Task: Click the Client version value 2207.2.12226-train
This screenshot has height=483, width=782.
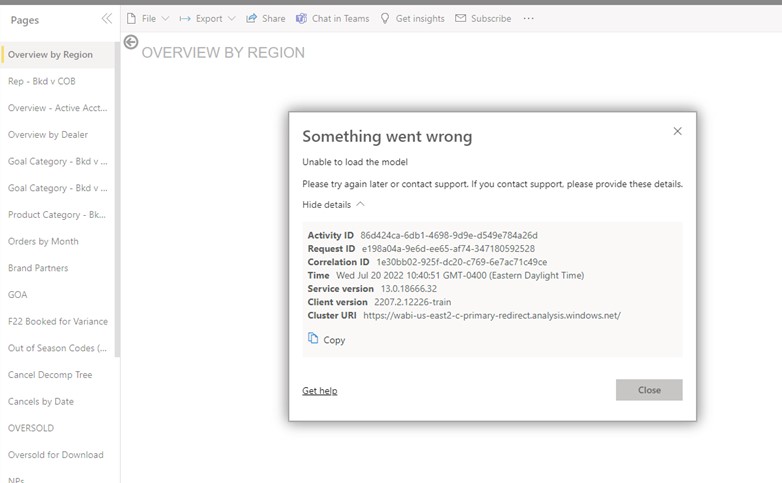Action: click(x=412, y=302)
